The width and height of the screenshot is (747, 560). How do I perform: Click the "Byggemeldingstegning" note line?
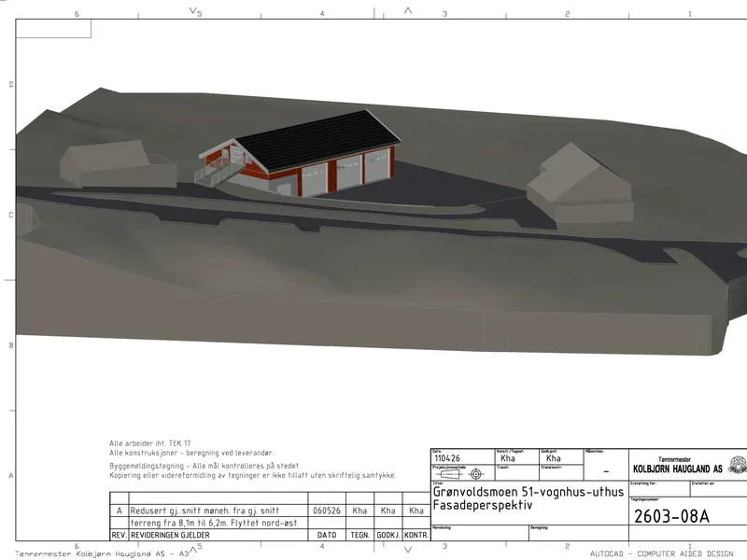[205, 466]
